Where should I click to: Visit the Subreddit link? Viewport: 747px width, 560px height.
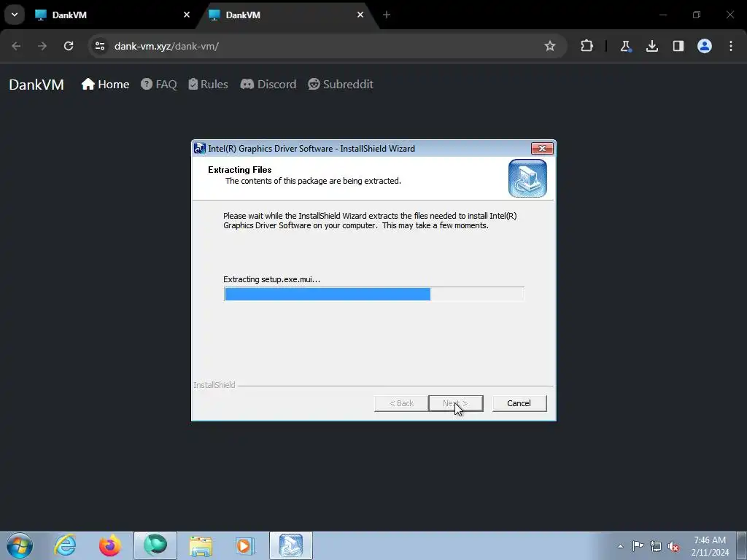tap(341, 85)
